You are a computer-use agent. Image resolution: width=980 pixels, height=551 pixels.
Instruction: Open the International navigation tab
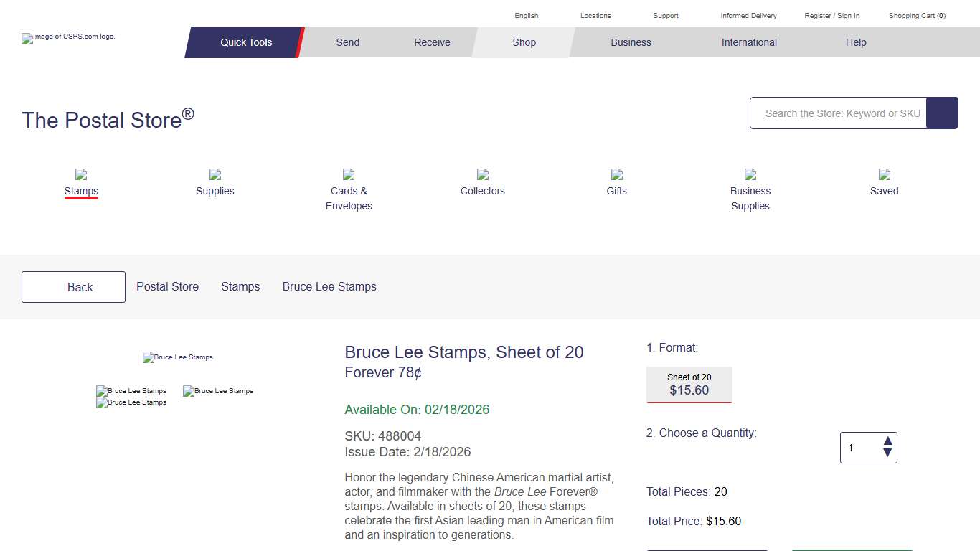749,42
